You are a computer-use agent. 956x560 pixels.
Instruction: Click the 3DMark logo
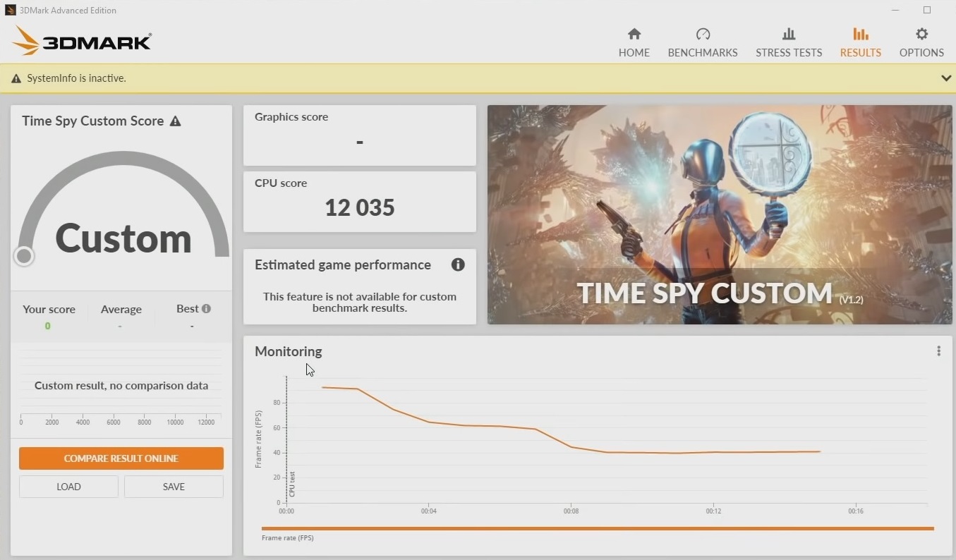(82, 41)
